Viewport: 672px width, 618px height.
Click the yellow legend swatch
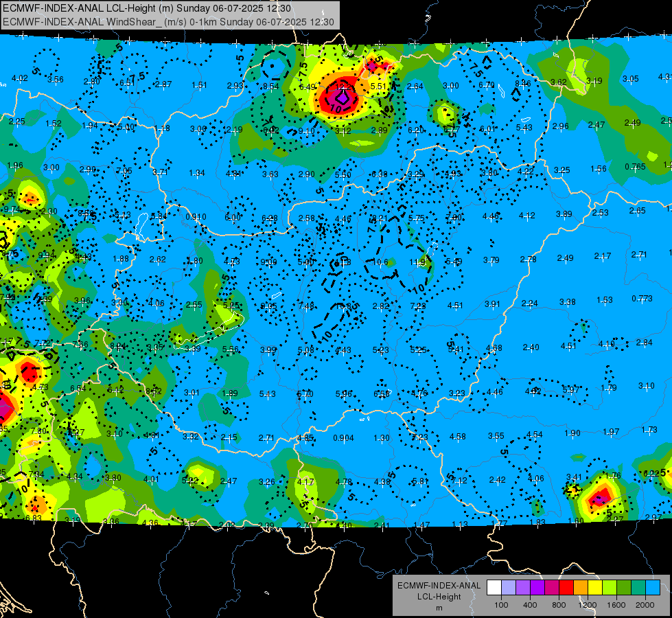(x=595, y=587)
